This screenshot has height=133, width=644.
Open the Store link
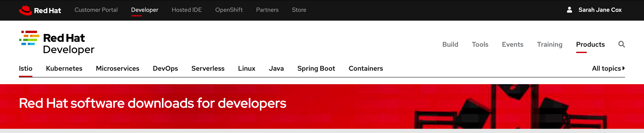click(x=299, y=10)
